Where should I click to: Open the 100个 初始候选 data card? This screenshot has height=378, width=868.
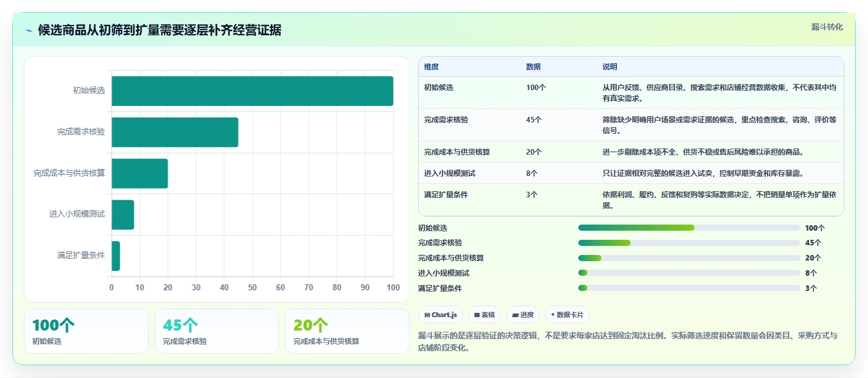click(86, 331)
